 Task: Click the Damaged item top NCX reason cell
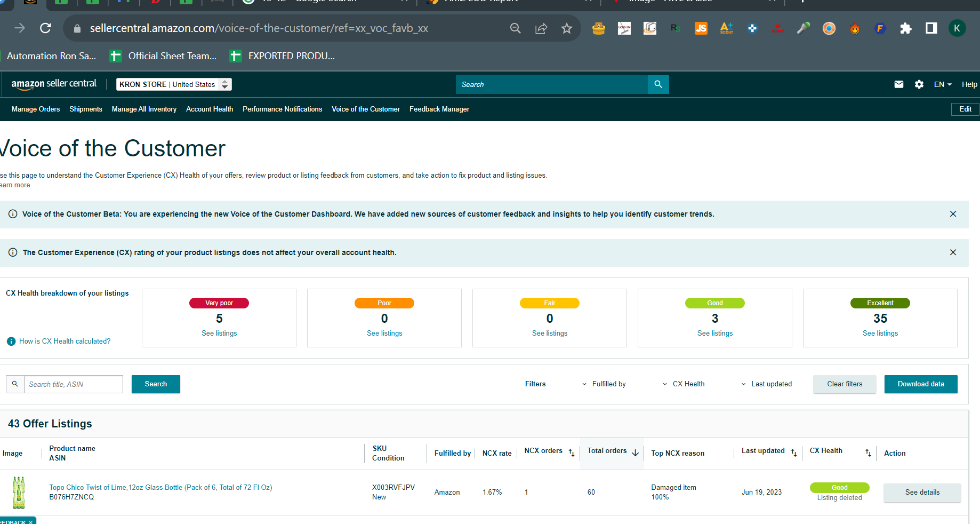(x=673, y=492)
